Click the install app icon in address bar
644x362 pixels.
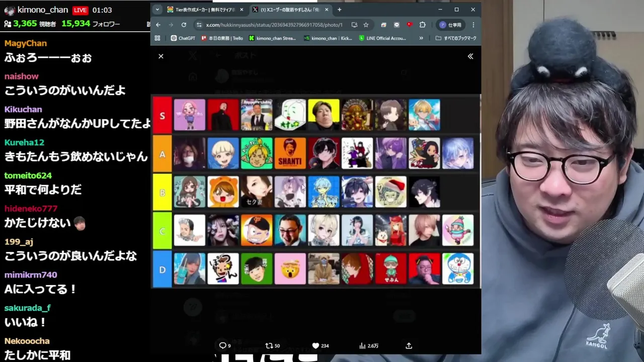[354, 25]
